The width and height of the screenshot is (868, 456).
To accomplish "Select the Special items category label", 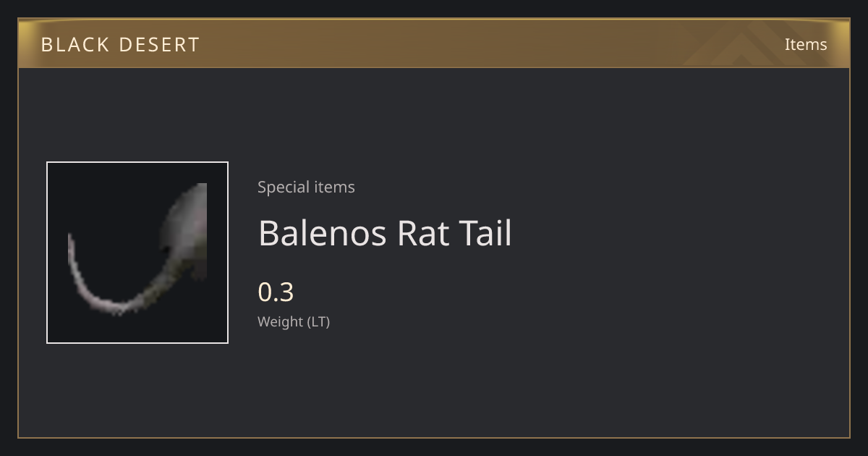I will coord(306,187).
